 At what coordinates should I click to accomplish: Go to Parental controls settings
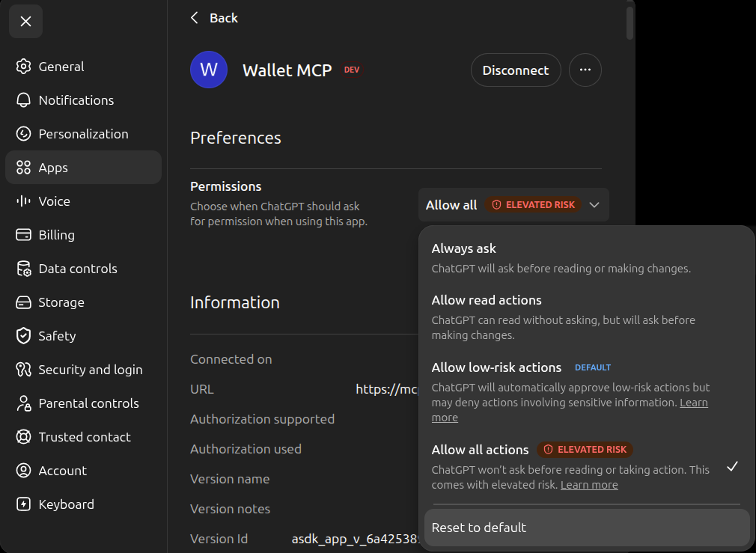(83, 403)
